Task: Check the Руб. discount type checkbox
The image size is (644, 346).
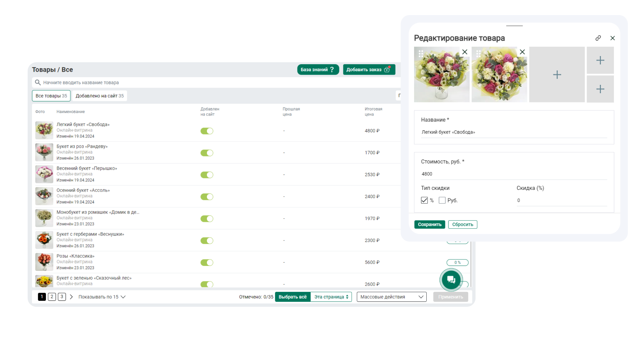Action: [442, 200]
